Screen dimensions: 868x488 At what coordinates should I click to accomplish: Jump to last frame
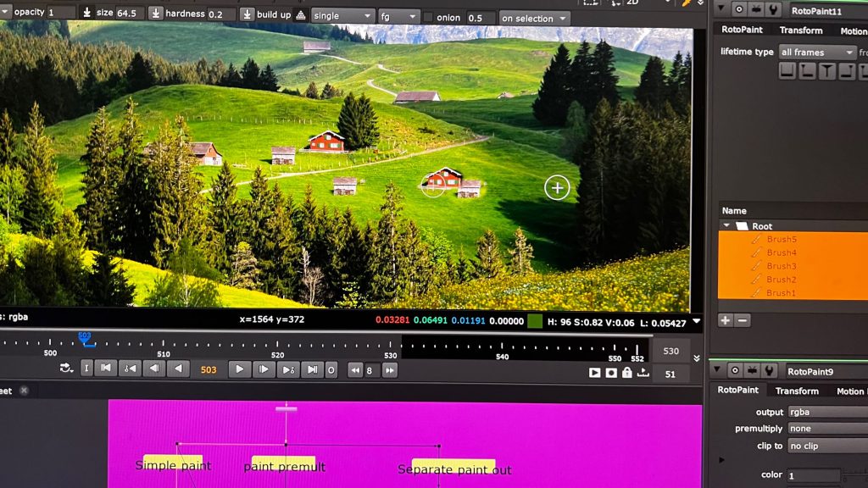coord(312,370)
